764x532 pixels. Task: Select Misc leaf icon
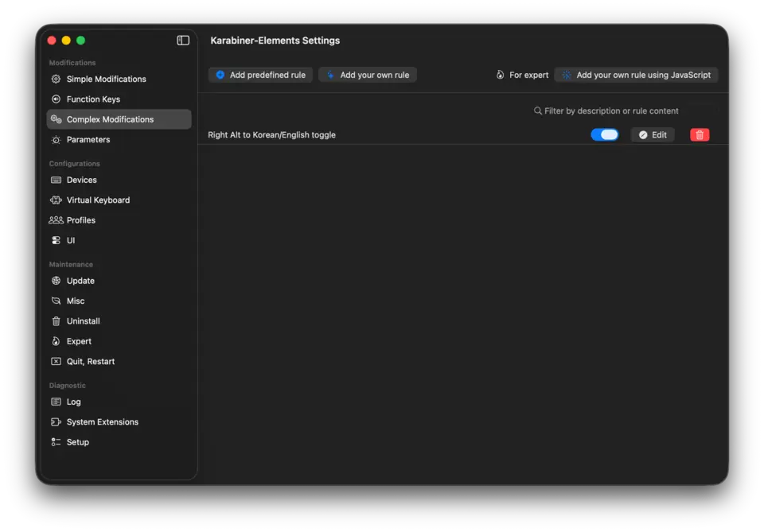[x=56, y=301]
